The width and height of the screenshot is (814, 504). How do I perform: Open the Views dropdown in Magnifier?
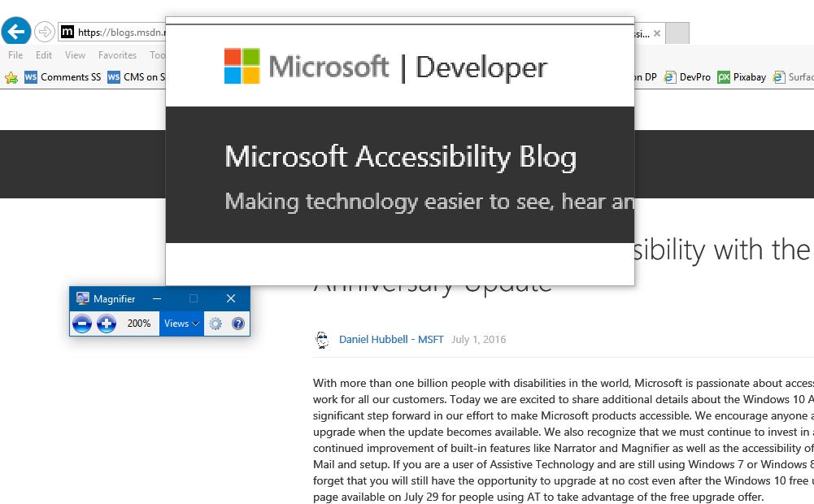[x=181, y=324]
